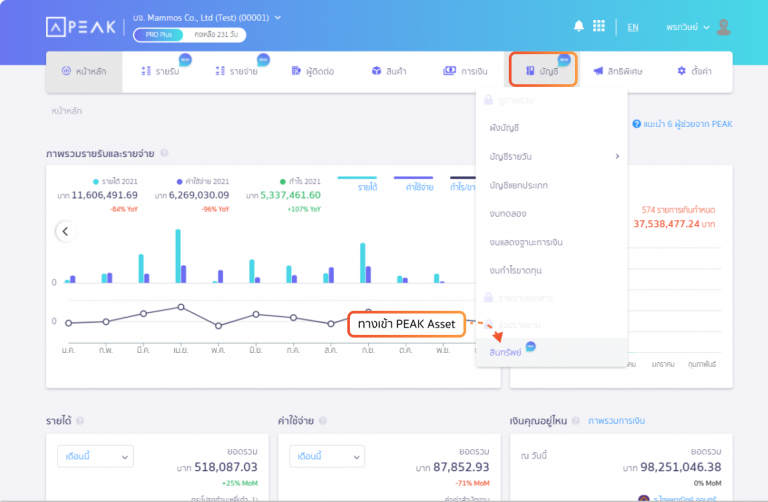Click the info icon beside ค่าใช้จ่าย heading
The width and height of the screenshot is (768, 502).
[323, 421]
